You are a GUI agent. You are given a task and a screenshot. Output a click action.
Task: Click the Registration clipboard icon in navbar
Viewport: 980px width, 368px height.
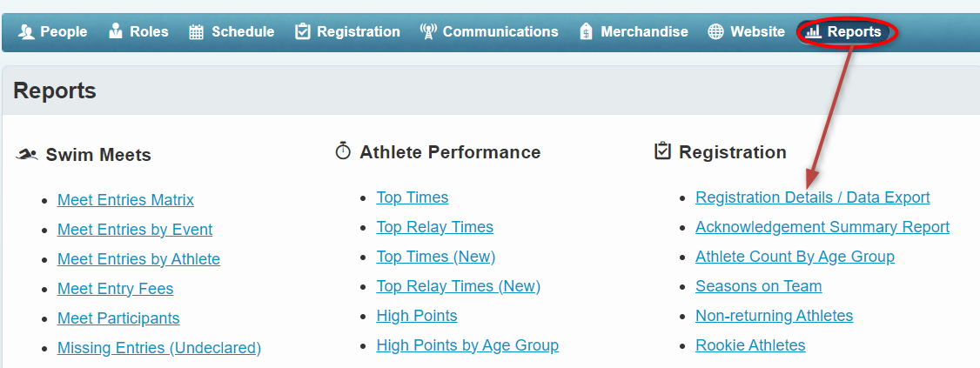(x=303, y=32)
